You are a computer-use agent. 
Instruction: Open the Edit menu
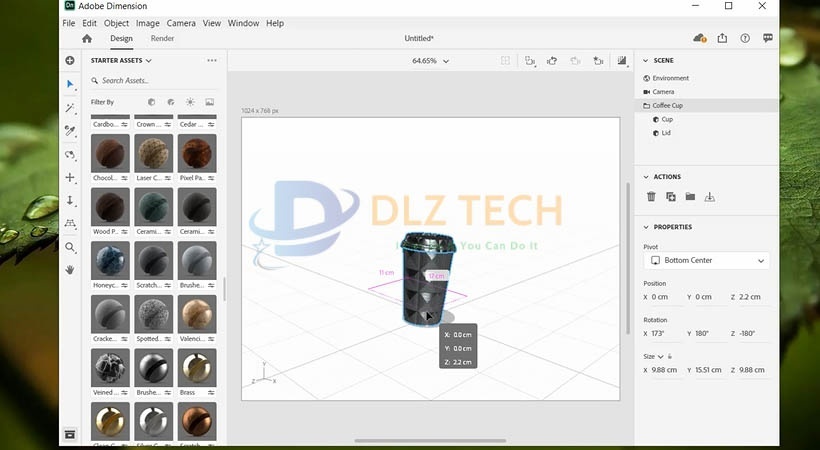(x=89, y=23)
